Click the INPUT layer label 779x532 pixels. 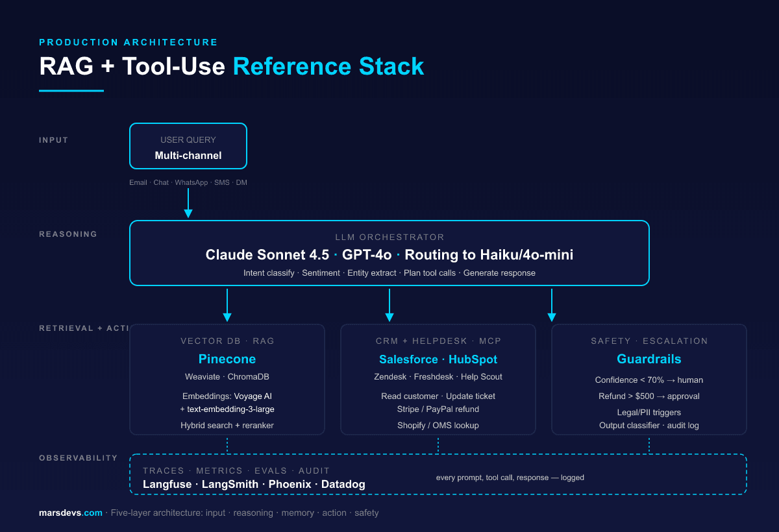point(53,140)
